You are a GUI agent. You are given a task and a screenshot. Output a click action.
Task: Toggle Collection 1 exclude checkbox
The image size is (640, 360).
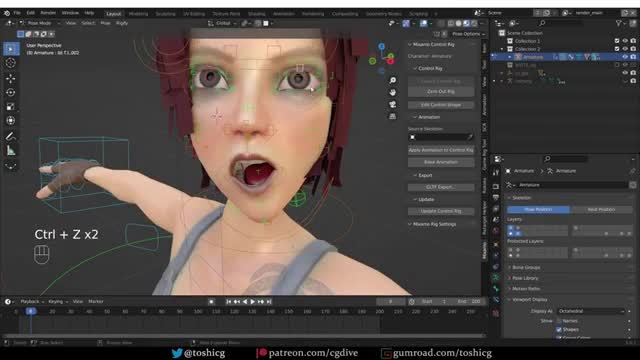pyautogui.click(x=617, y=41)
